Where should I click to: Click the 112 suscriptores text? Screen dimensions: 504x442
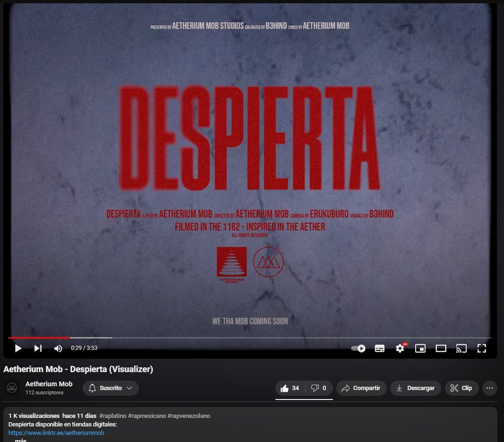click(44, 392)
